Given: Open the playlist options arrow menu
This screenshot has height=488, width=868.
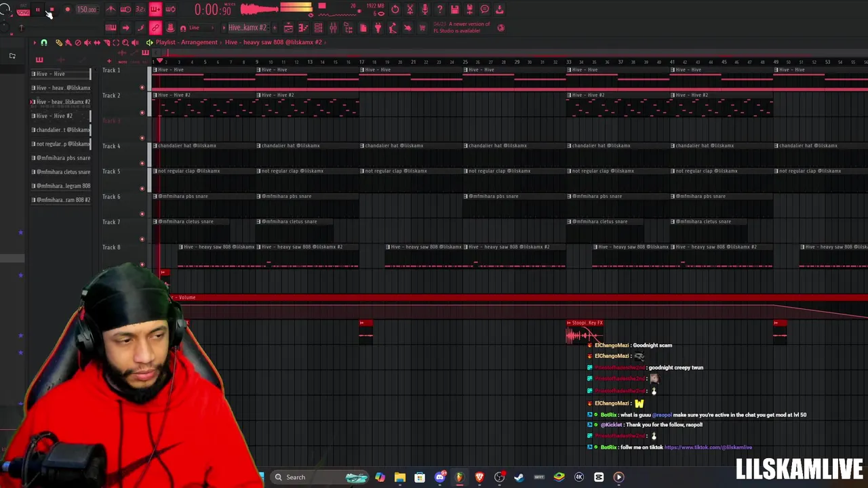Looking at the screenshot, I should pos(35,43).
